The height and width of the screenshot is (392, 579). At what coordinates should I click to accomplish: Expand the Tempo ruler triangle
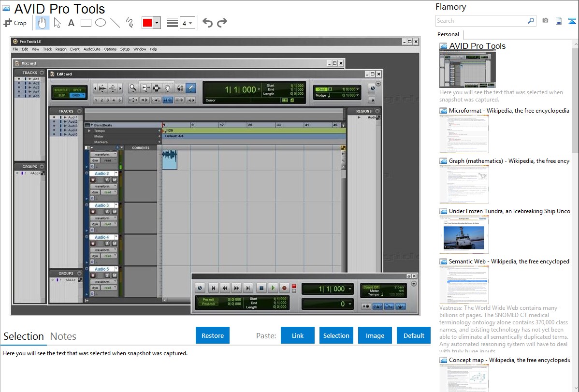(x=89, y=131)
